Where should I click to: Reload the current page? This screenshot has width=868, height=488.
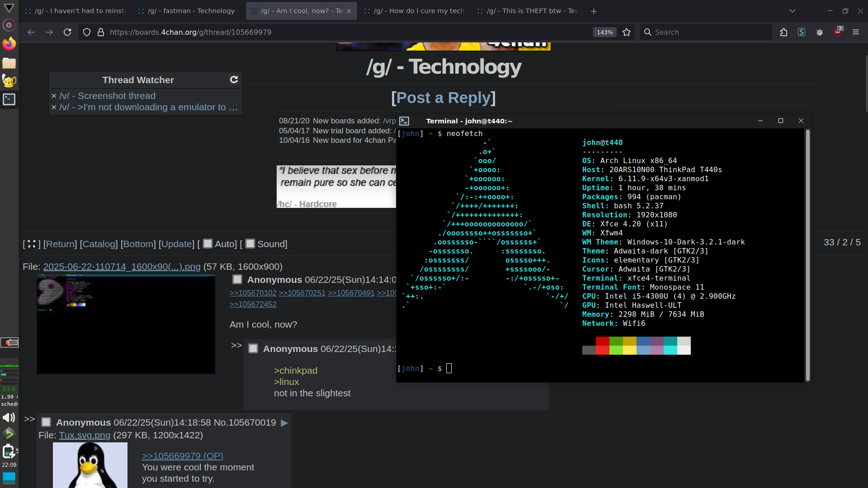67,32
